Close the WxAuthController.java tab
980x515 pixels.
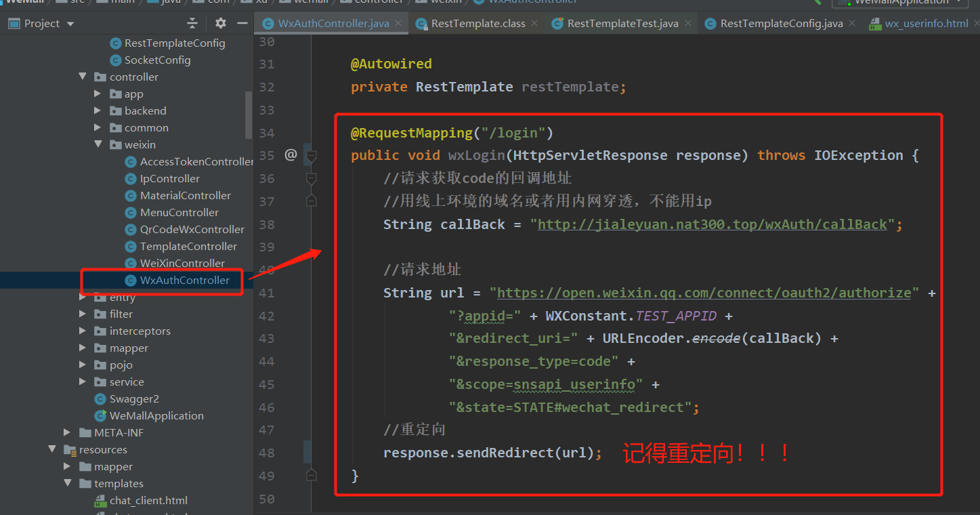pos(399,23)
